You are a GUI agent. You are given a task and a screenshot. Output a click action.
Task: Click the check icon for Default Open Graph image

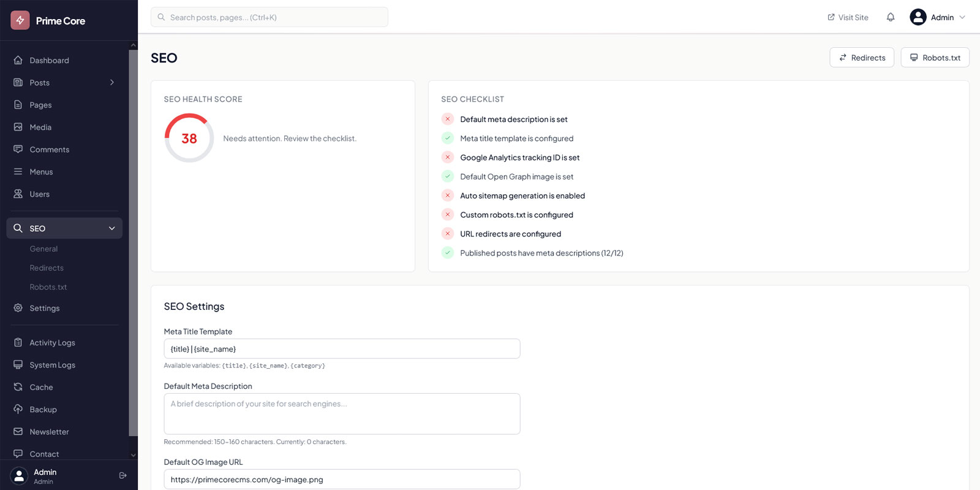(448, 176)
